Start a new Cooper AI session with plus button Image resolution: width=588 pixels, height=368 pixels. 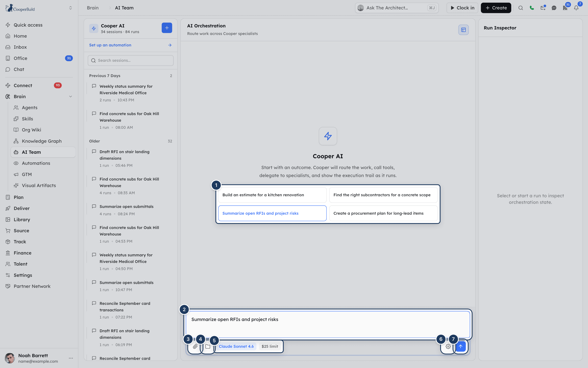point(167,28)
